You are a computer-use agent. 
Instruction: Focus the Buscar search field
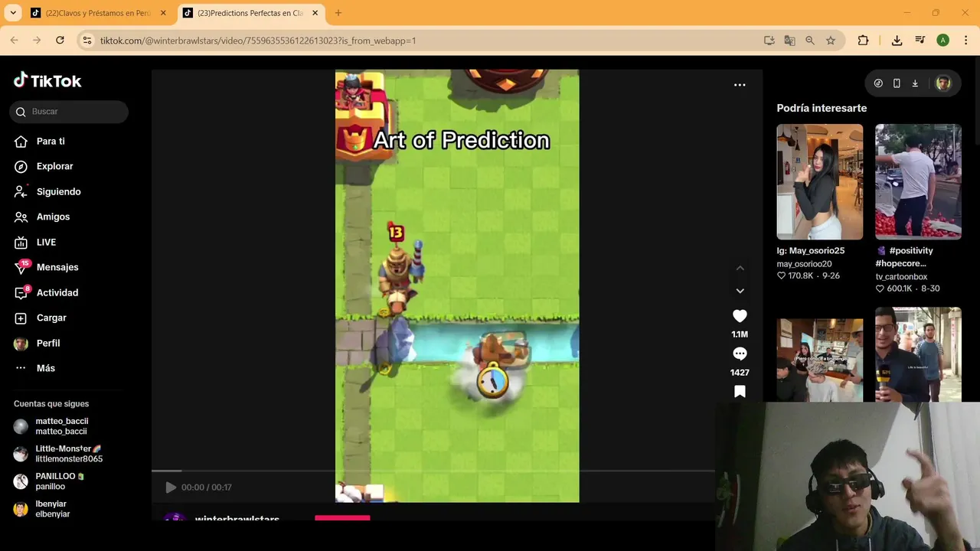tap(69, 112)
